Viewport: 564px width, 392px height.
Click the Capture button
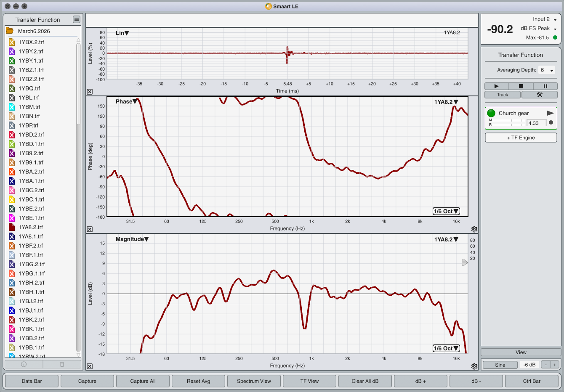[x=87, y=381]
